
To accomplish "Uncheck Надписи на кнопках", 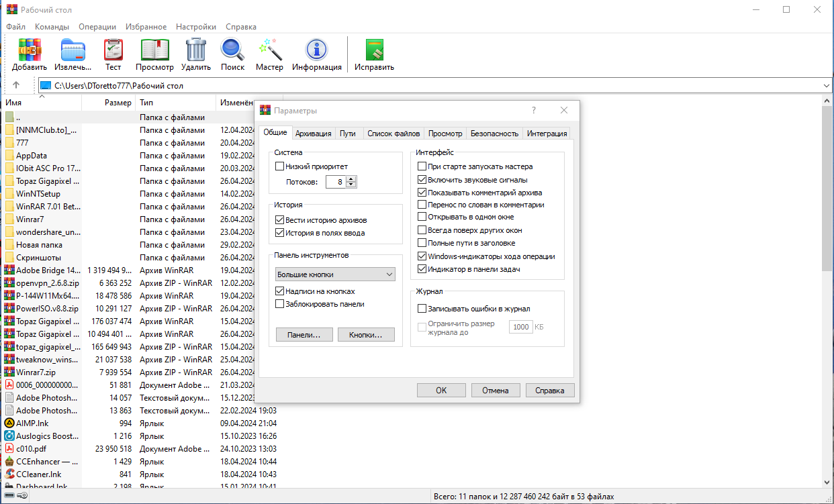I will (x=280, y=291).
